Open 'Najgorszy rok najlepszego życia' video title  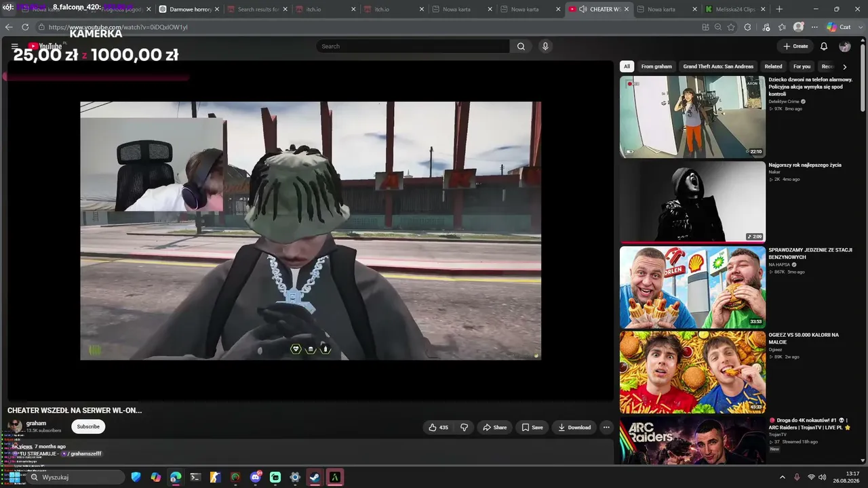point(805,165)
